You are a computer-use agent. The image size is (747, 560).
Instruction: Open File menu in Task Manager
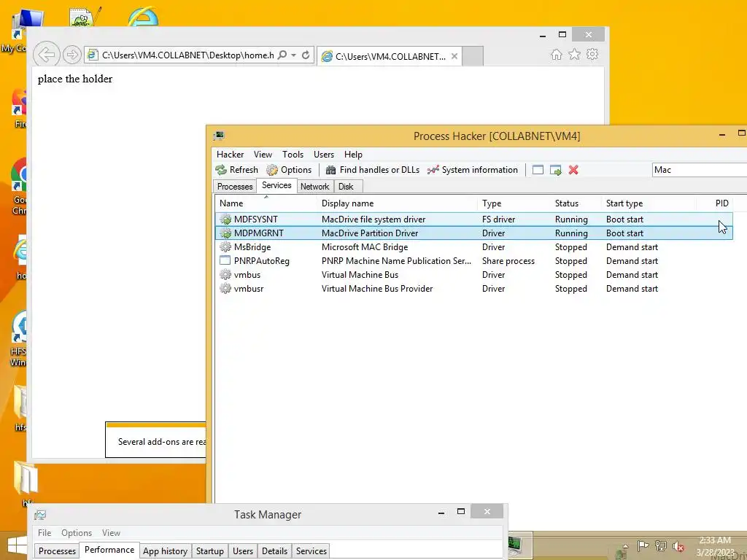tap(44, 533)
